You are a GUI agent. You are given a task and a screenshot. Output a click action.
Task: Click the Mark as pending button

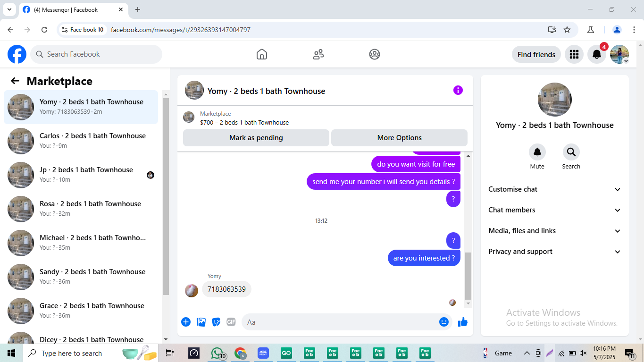click(256, 138)
